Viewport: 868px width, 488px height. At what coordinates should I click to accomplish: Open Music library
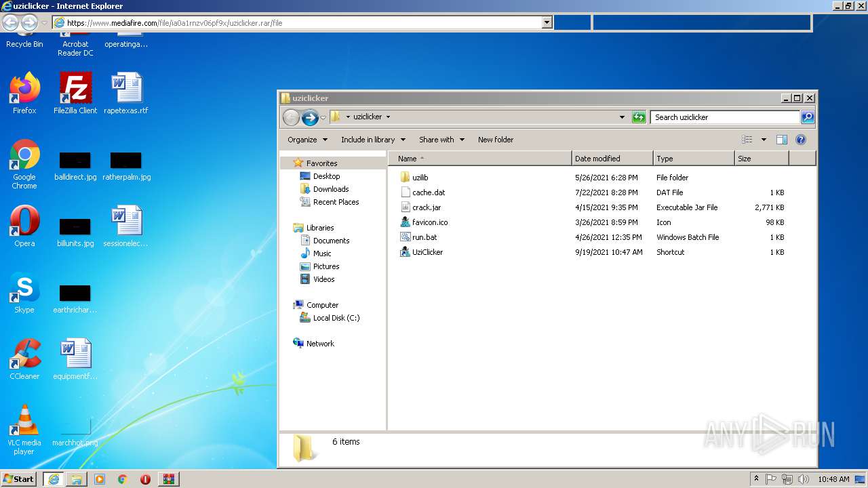(x=322, y=253)
